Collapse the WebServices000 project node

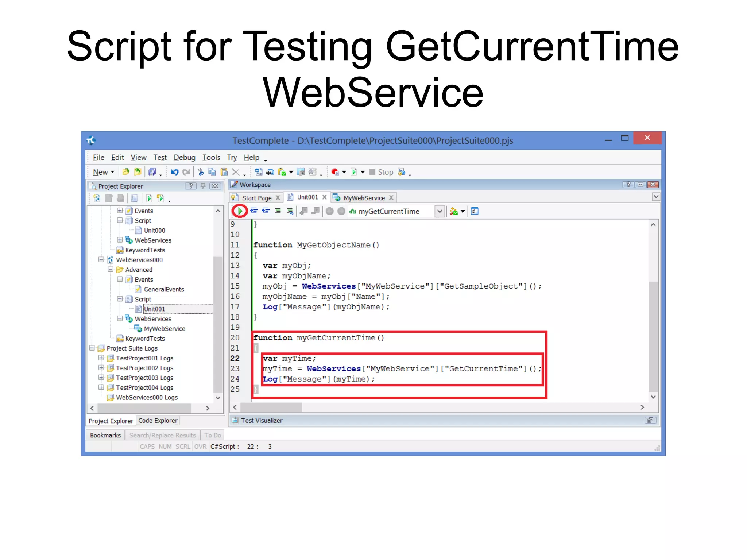click(x=101, y=260)
